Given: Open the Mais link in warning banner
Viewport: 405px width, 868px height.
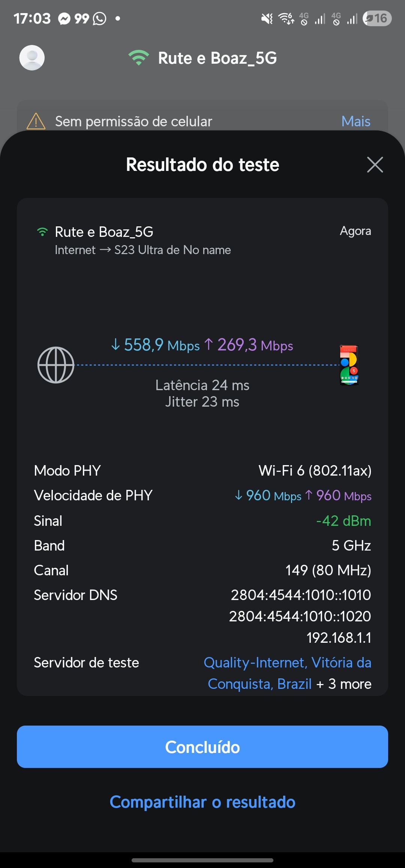Looking at the screenshot, I should (x=356, y=121).
